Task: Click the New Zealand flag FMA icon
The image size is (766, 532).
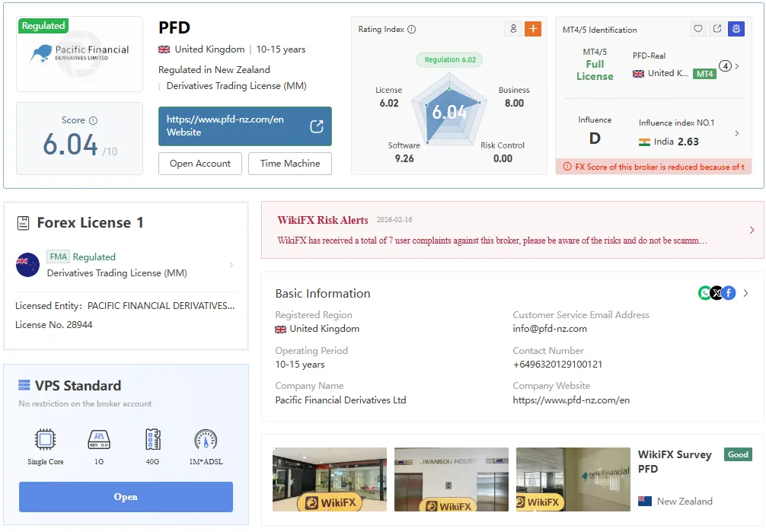Action: click(28, 265)
